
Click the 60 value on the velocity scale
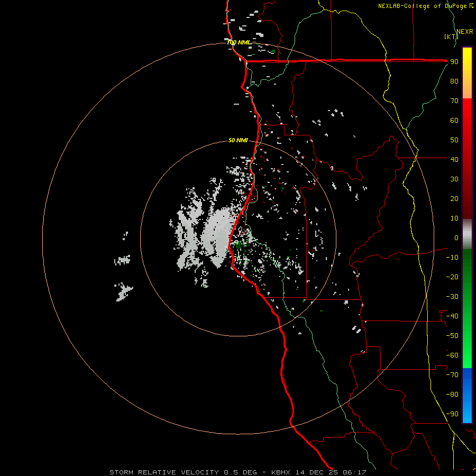coord(454,121)
